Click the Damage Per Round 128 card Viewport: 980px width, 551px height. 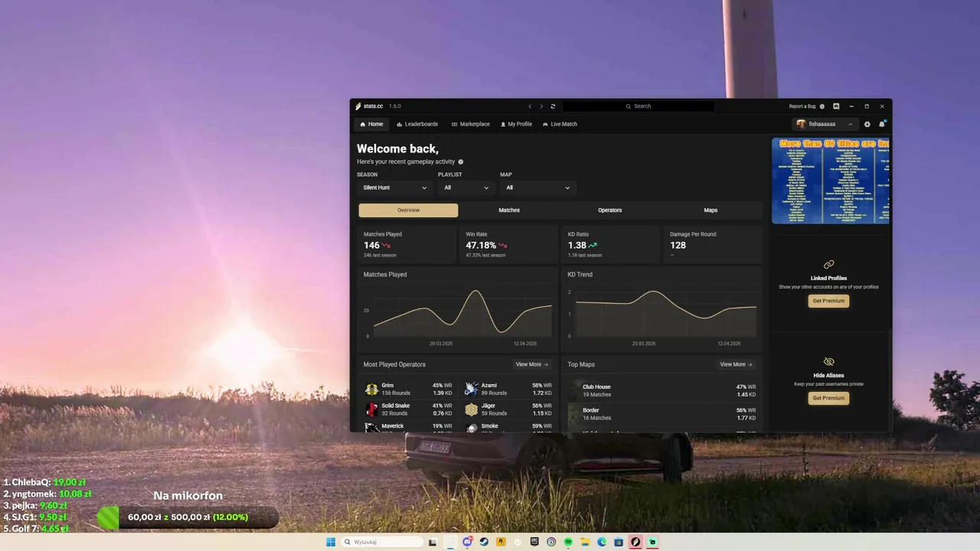click(713, 245)
